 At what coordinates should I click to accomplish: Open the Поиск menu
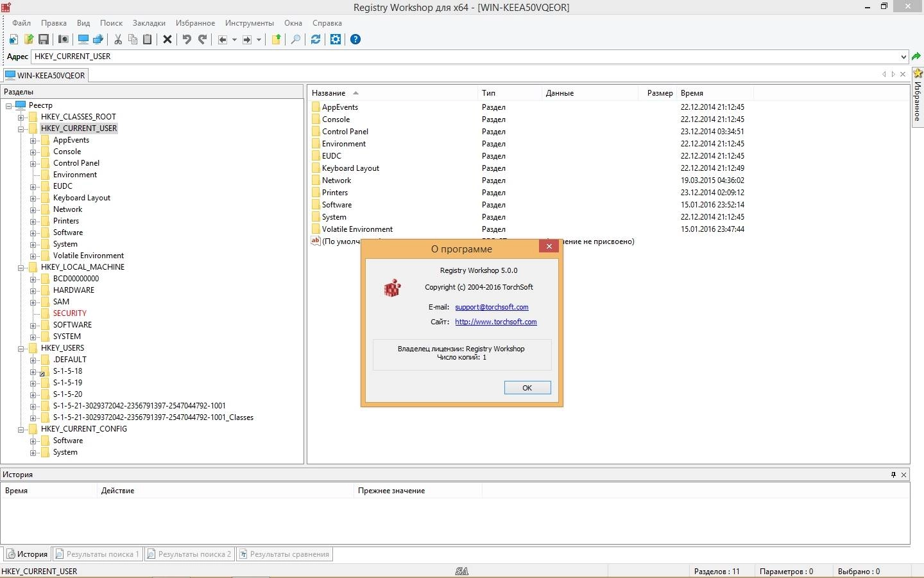click(111, 23)
